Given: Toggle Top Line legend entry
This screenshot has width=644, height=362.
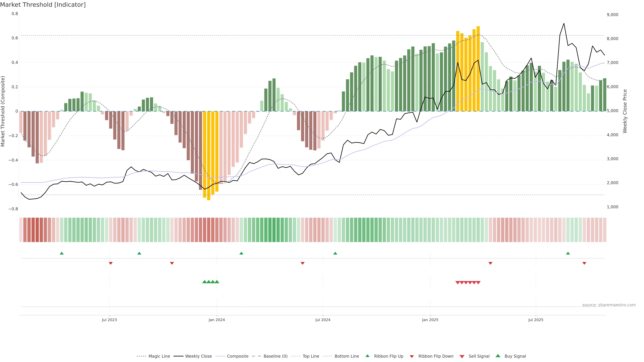Looking at the screenshot, I should (311, 356).
